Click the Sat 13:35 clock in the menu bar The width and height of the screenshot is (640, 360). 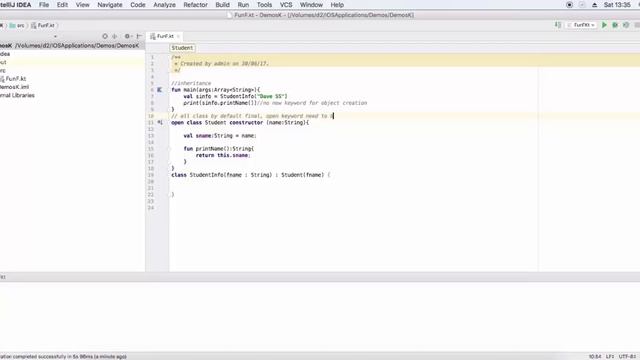click(x=617, y=5)
